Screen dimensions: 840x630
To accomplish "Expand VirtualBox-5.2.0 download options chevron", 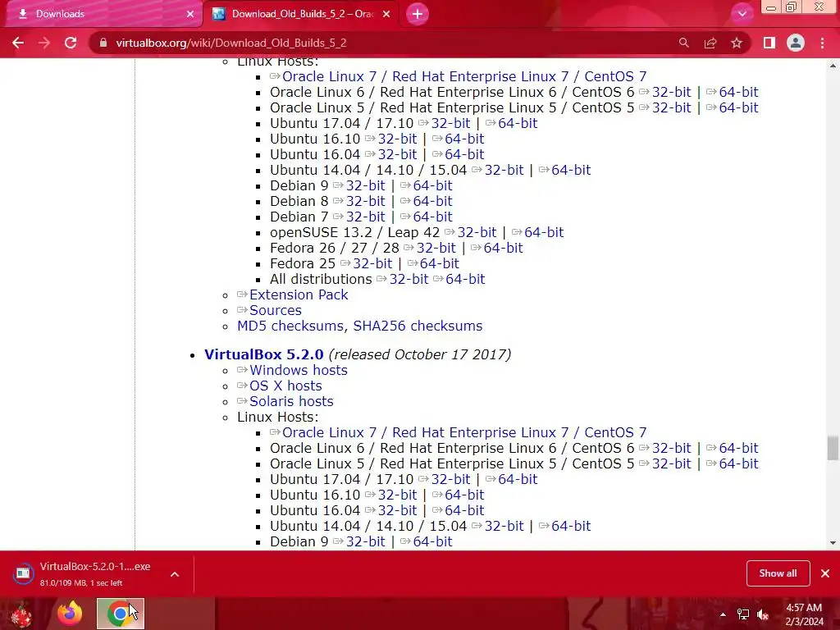I will (x=175, y=574).
